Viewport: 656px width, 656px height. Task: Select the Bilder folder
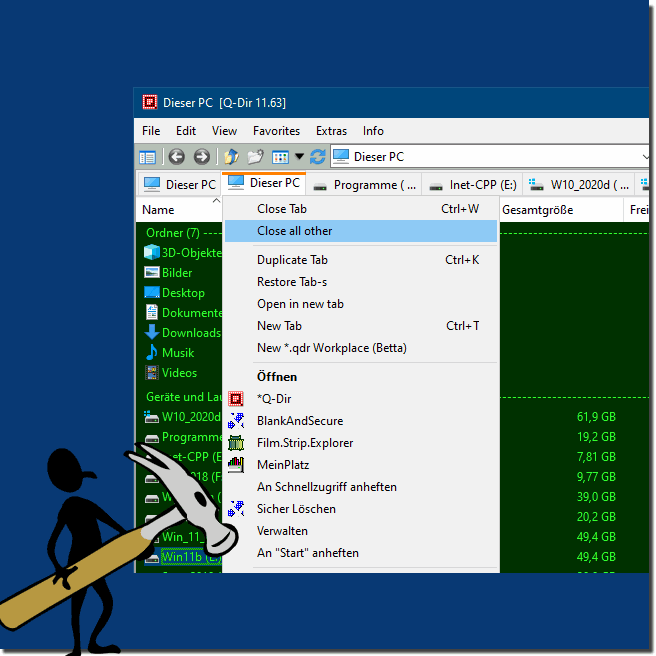pyautogui.click(x=168, y=273)
